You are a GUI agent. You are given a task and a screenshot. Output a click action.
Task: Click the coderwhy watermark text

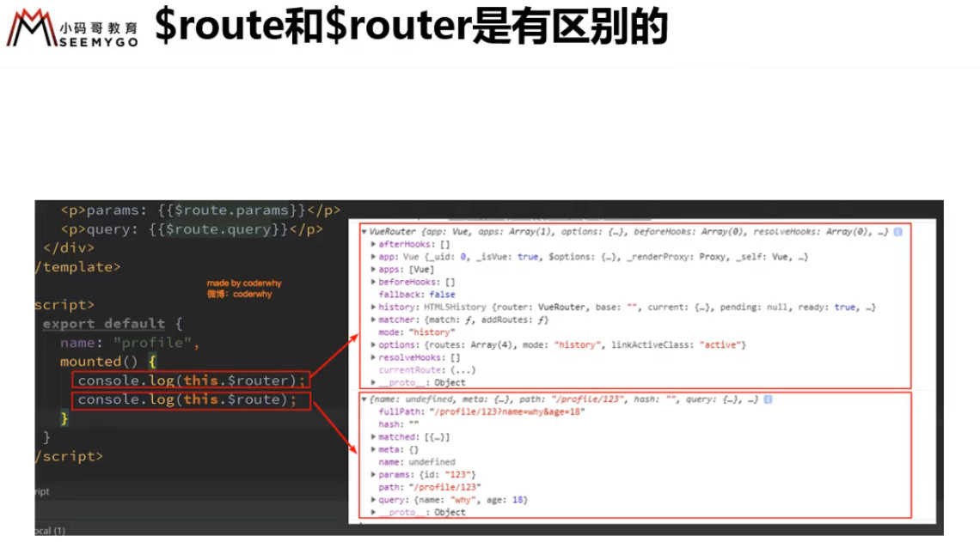click(x=244, y=289)
